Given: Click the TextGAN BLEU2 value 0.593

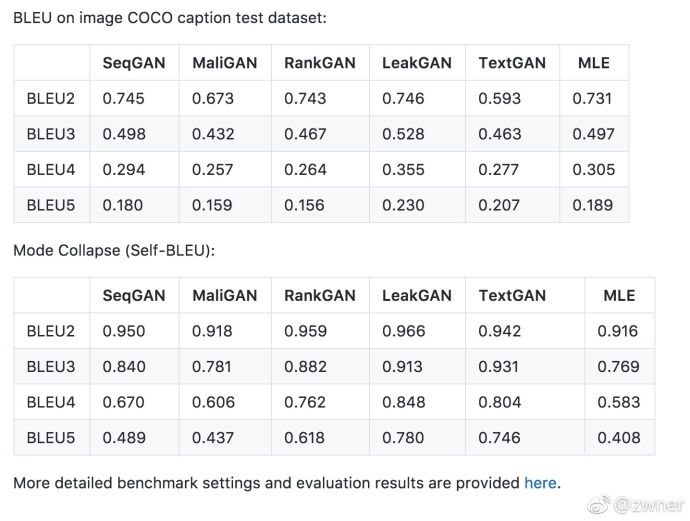Looking at the screenshot, I should point(499,98).
